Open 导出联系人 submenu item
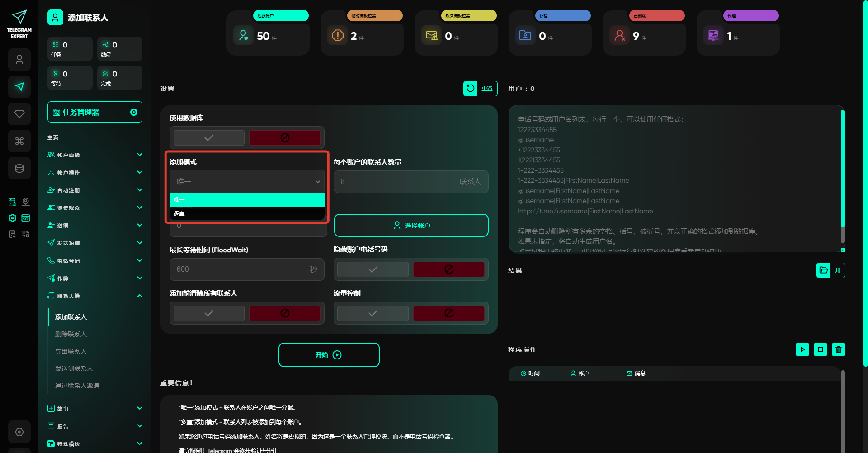Screen dimensions: 868x453 click(x=71, y=351)
